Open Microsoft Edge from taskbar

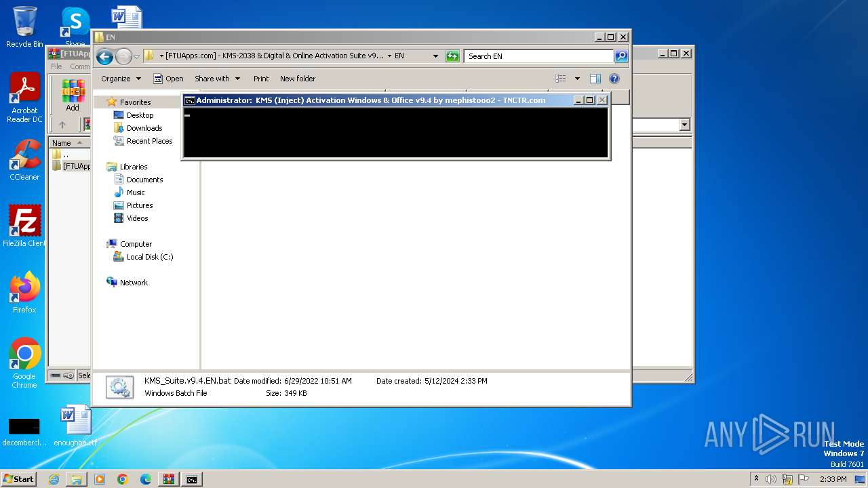[x=146, y=479]
